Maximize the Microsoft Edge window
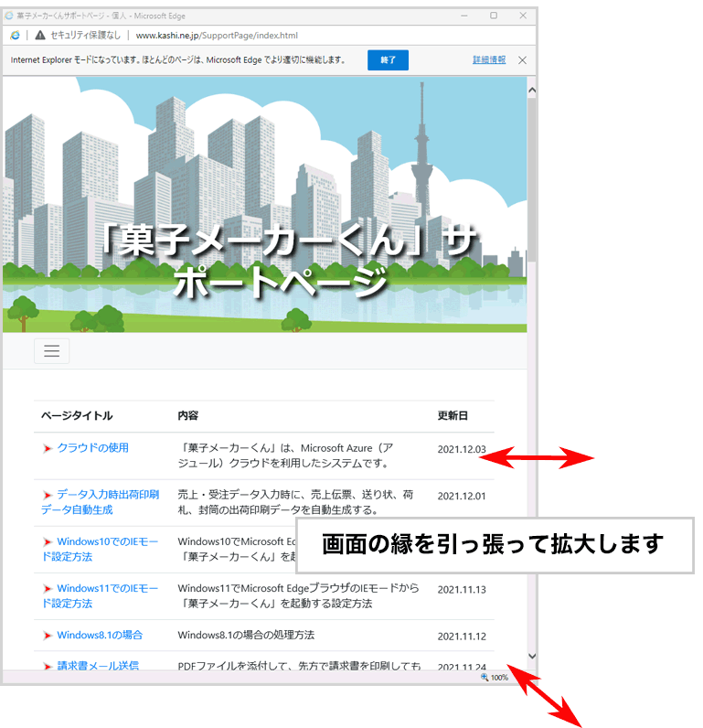 click(x=494, y=16)
